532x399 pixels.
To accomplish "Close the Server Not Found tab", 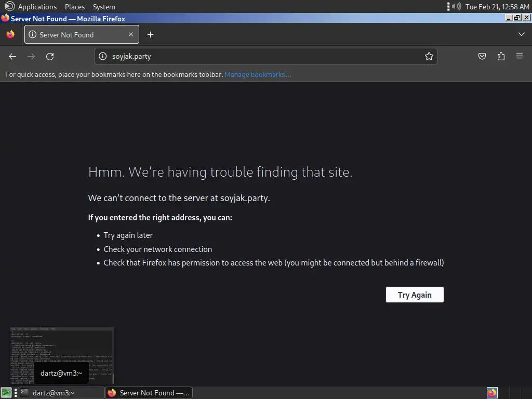I will click(x=130, y=34).
